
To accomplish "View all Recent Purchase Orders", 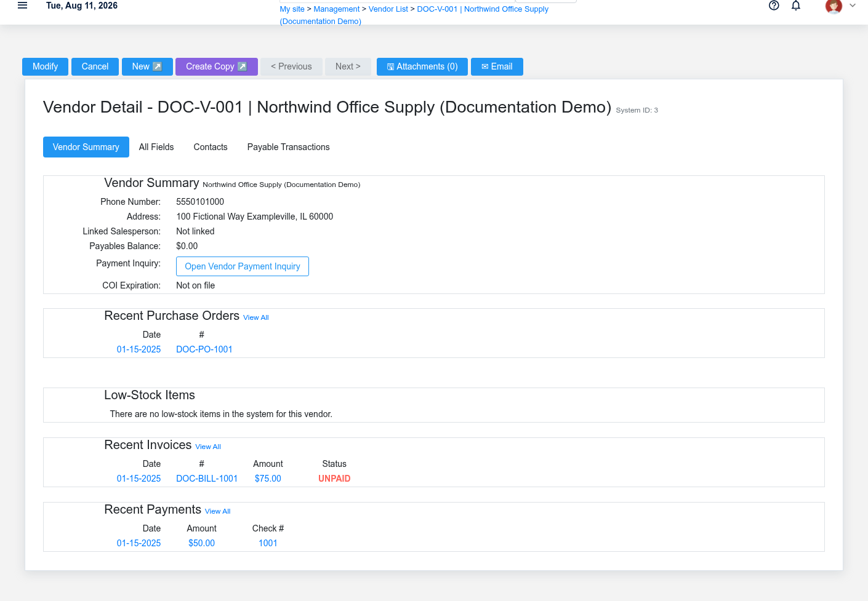I will [256, 317].
